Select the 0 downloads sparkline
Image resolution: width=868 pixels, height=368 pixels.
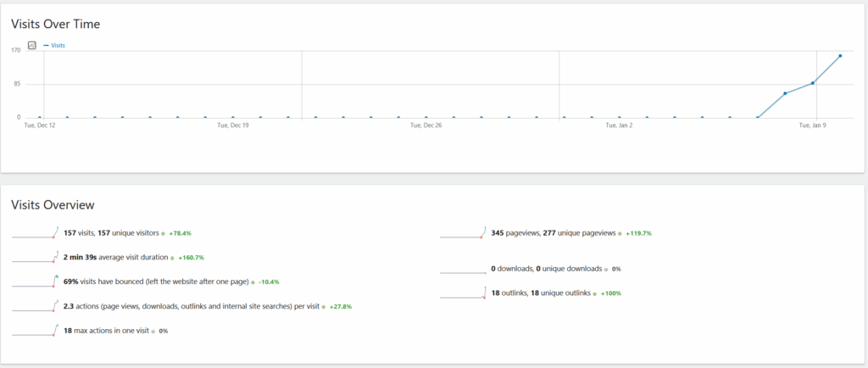click(463, 270)
